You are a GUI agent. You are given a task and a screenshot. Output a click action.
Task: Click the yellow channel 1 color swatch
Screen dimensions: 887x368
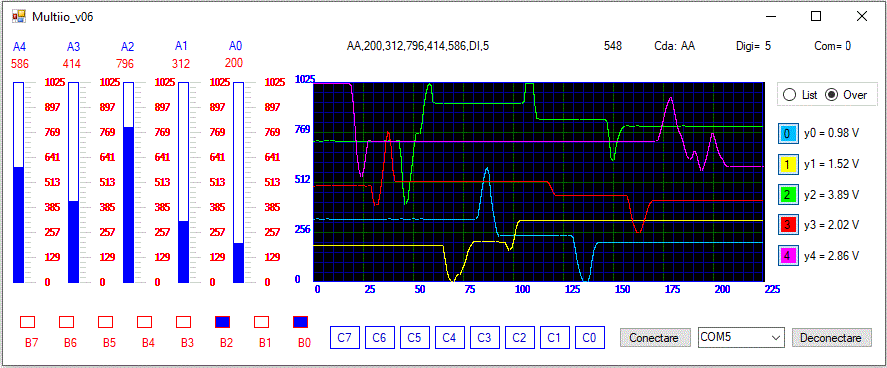[x=787, y=164]
